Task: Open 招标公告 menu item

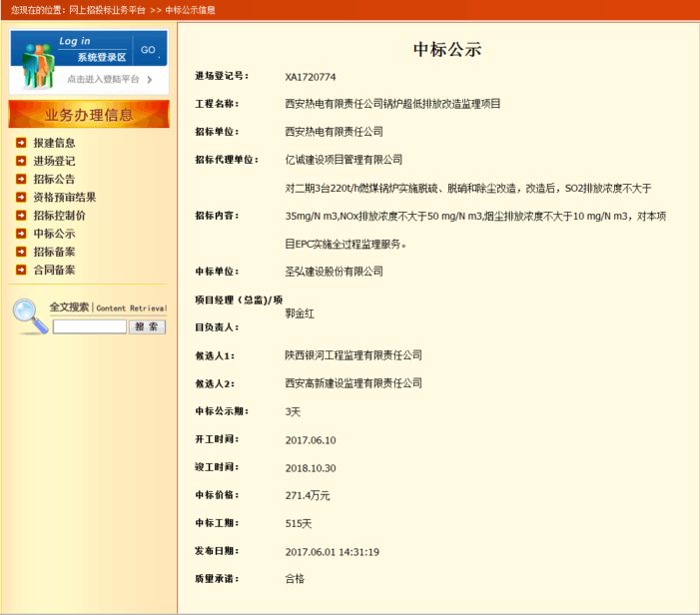Action: pyautogui.click(x=54, y=179)
